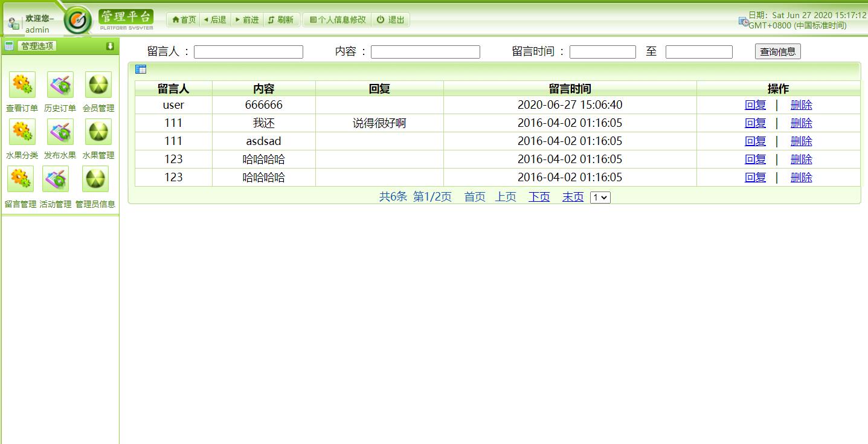Refresh with the 刷新 toolbar button

tap(281, 20)
